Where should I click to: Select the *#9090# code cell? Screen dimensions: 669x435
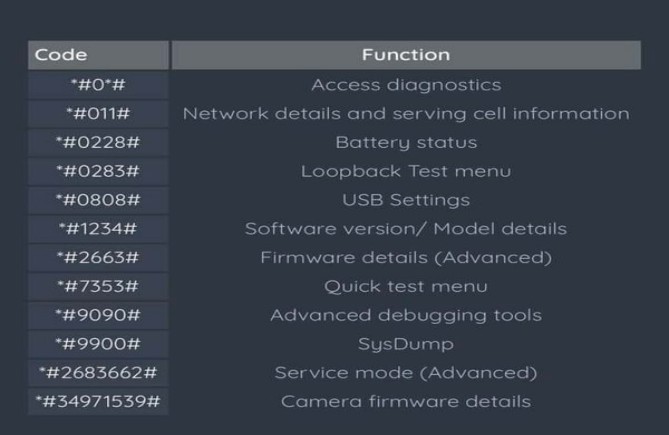click(99, 315)
